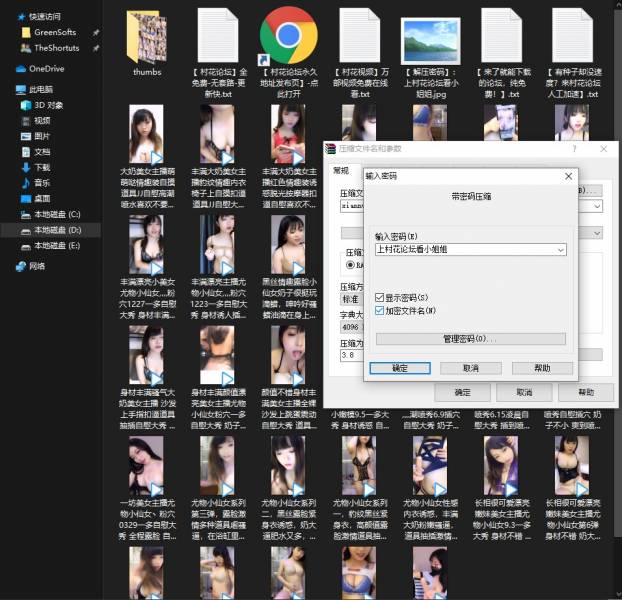This screenshot has height=600, width=622.
Task: Toggle the 加密文件名 checkbox
Action: click(x=380, y=310)
